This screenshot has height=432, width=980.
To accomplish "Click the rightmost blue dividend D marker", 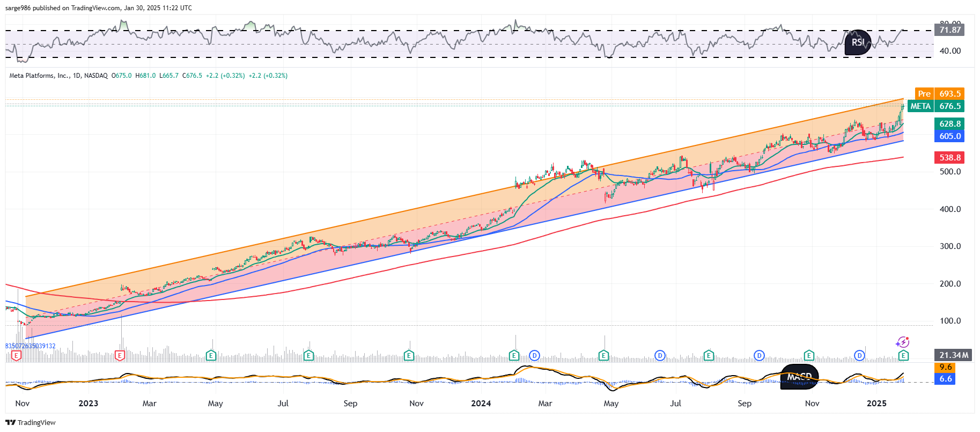I will (859, 355).
